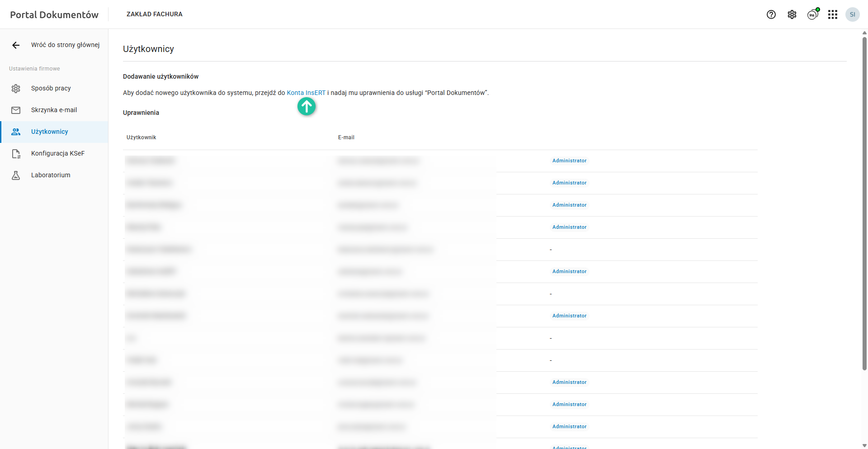Viewport: 868px width, 449px height.
Task: Click the Konfiguracja KSeF document icon
Action: coord(16,154)
